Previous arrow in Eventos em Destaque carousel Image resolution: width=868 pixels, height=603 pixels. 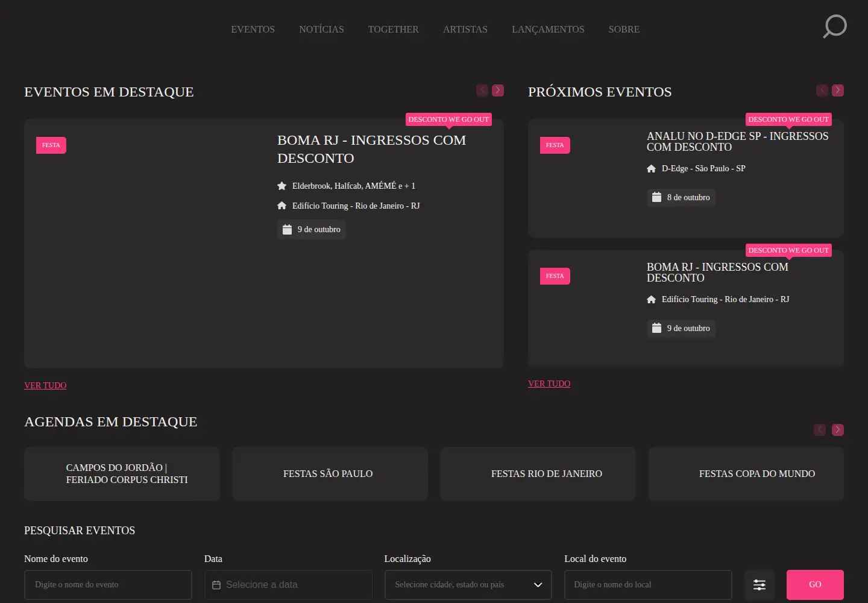[482, 90]
